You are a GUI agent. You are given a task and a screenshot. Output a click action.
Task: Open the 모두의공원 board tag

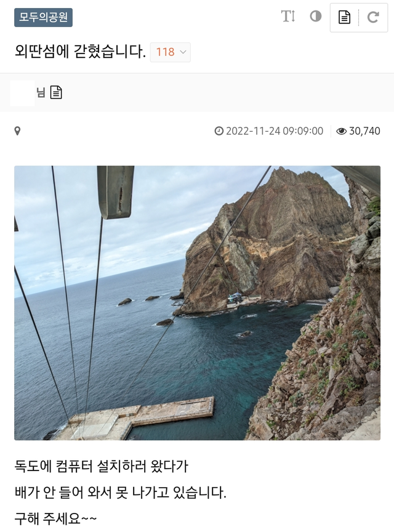[x=44, y=17]
